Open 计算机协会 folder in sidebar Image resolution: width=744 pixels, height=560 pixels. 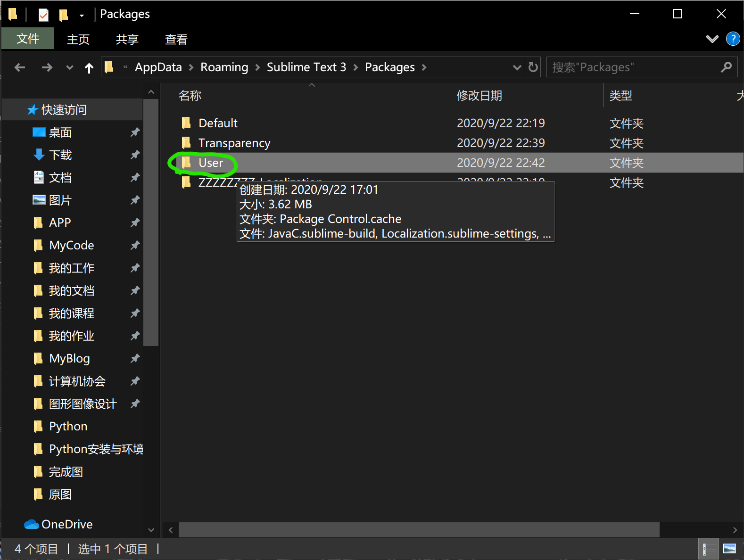click(77, 381)
